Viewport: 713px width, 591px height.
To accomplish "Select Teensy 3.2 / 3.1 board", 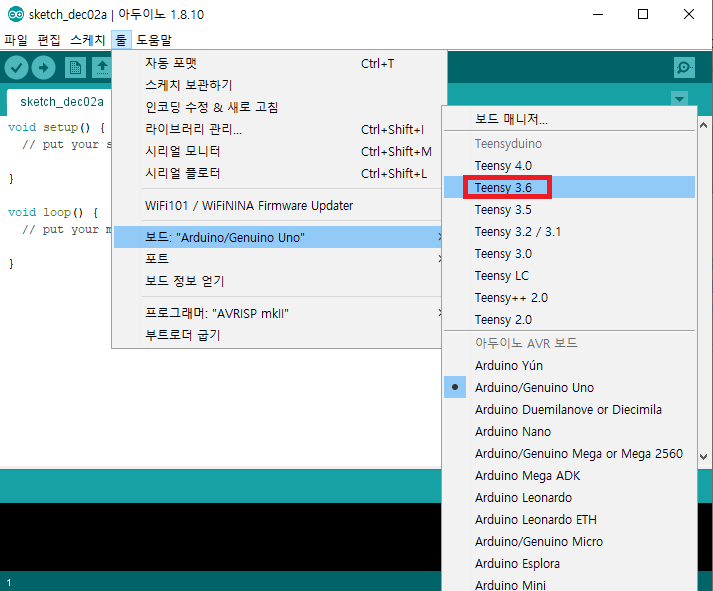I will point(569,231).
